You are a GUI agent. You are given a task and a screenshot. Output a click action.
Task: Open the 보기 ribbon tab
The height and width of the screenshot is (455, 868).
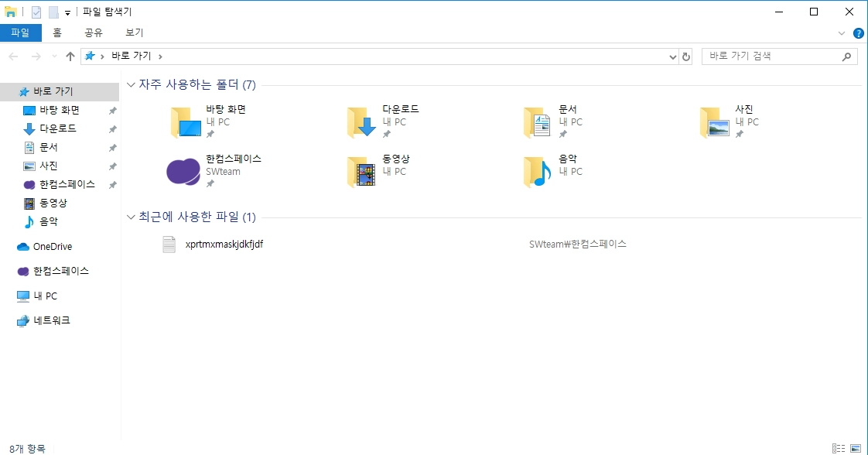(x=134, y=32)
